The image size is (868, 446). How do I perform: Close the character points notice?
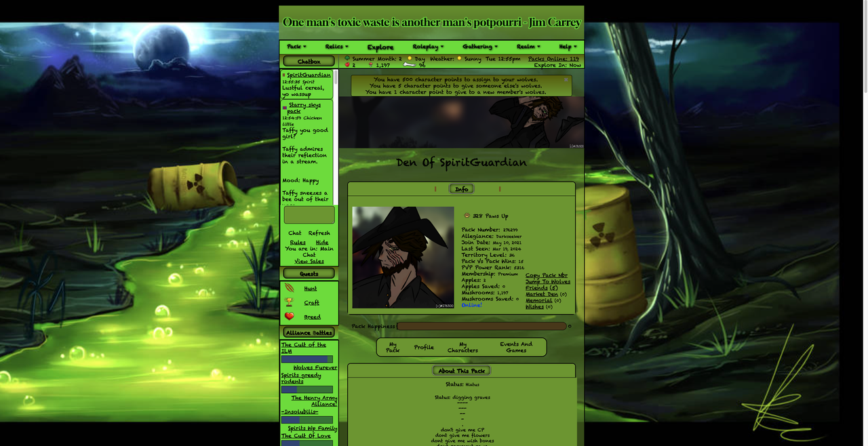[566, 79]
